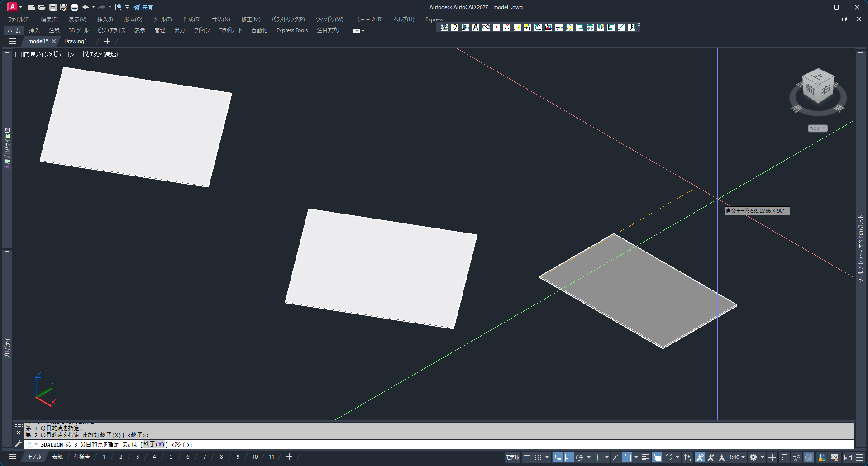The height and width of the screenshot is (466, 868).
Task: Click the workspace gear icon in status bar
Action: [753, 457]
